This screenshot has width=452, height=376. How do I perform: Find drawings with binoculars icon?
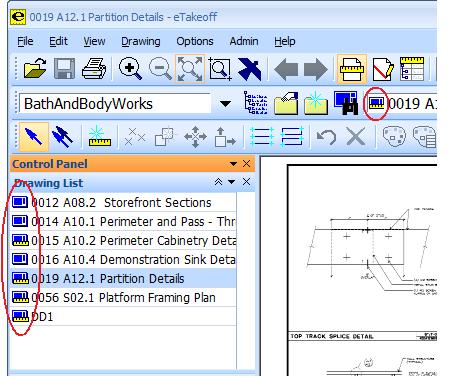[346, 103]
